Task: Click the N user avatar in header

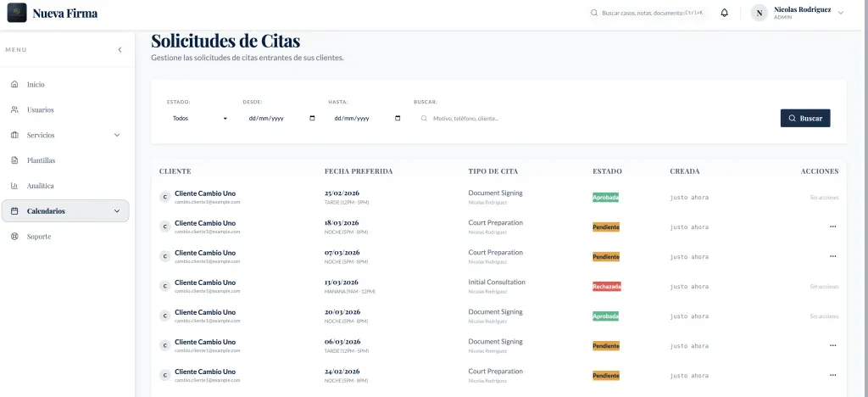Action: [759, 13]
